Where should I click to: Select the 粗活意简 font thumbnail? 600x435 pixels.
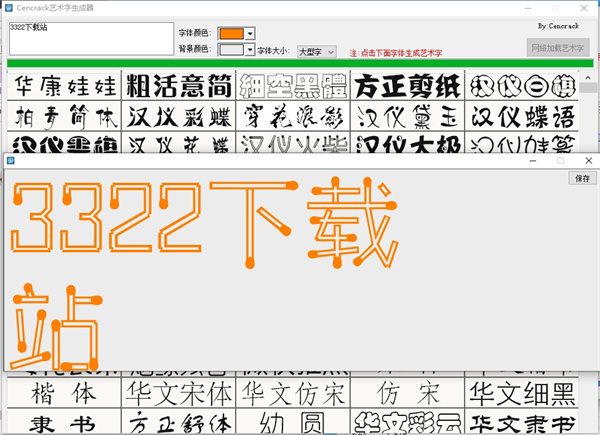179,85
